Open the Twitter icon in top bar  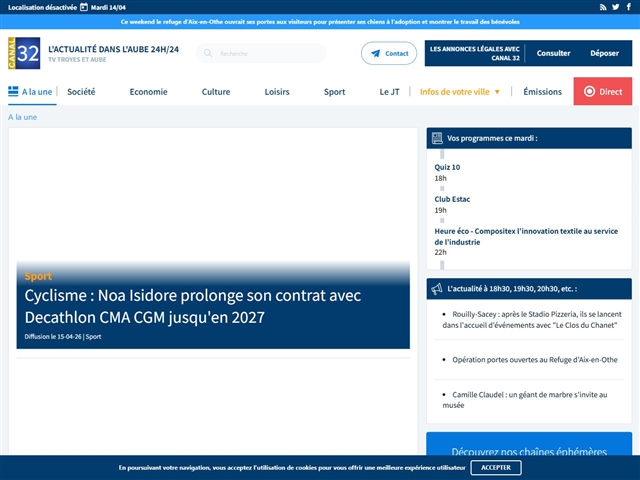click(616, 7)
